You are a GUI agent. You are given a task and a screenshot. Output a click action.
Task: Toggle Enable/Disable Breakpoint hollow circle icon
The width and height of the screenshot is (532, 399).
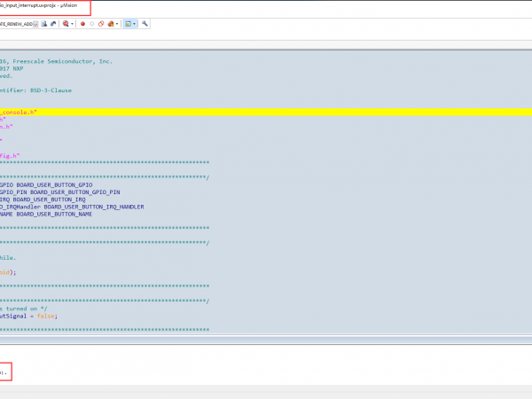click(91, 24)
